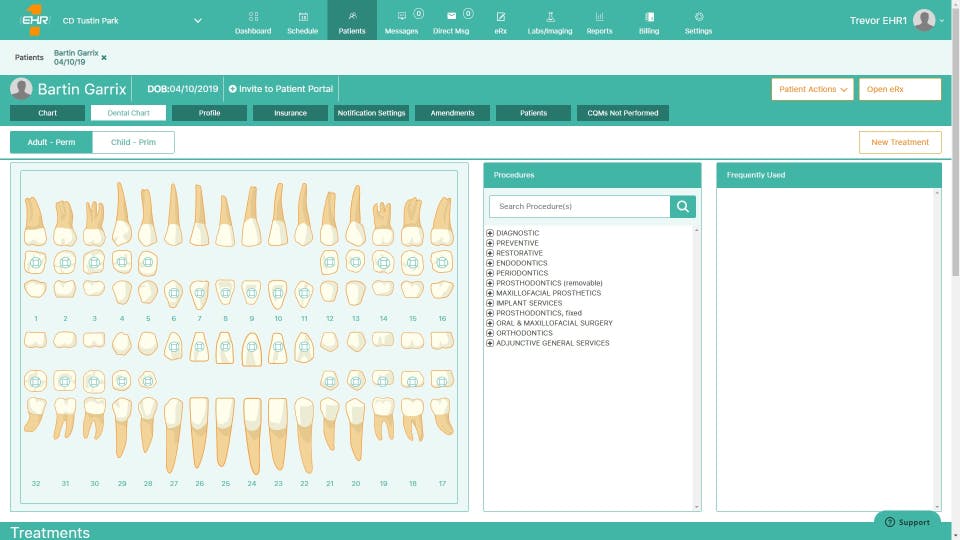Expand the ENDODONTICS procedures category
This screenshot has height=540, width=960.
click(x=490, y=263)
